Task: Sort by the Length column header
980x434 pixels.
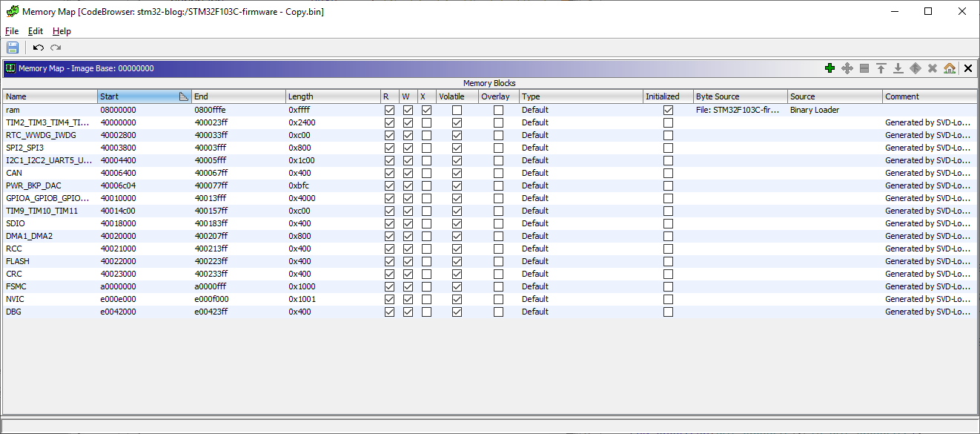Action: (333, 96)
